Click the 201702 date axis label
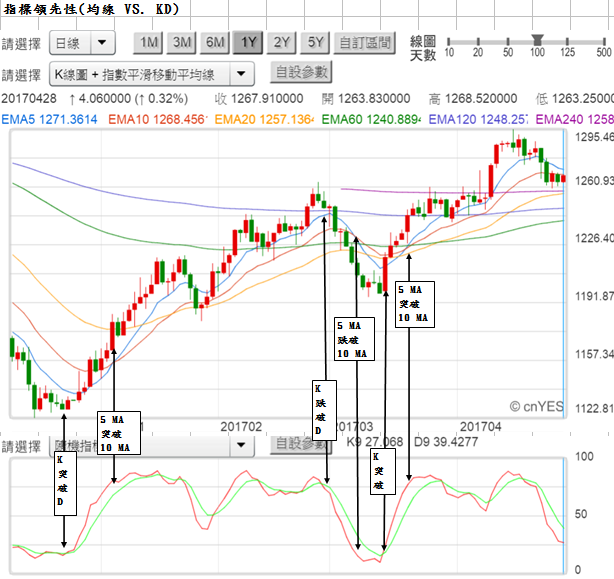This screenshot has width=614, height=579. point(241,426)
